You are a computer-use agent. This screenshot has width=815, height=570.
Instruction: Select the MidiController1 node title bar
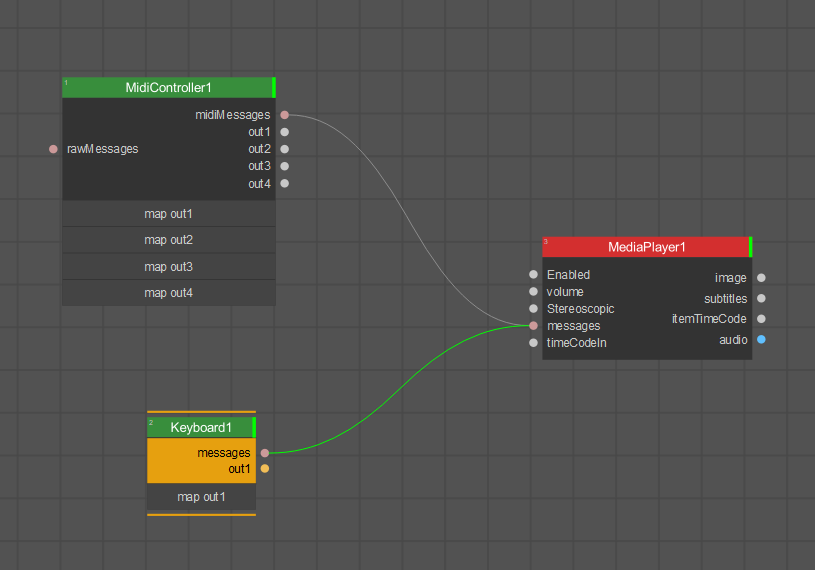coord(168,87)
